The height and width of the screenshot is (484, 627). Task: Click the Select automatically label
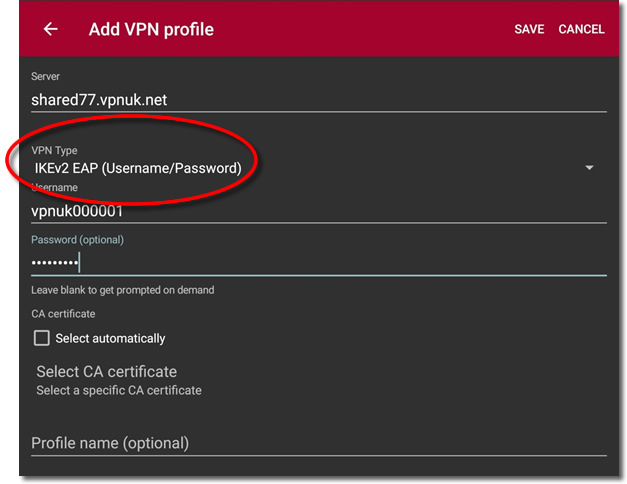(110, 338)
